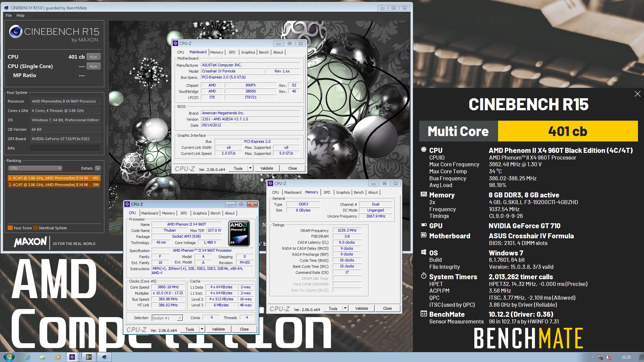The height and width of the screenshot is (362, 644).
Task: Close the BenchMate result panel with X
Action: pos(637,94)
